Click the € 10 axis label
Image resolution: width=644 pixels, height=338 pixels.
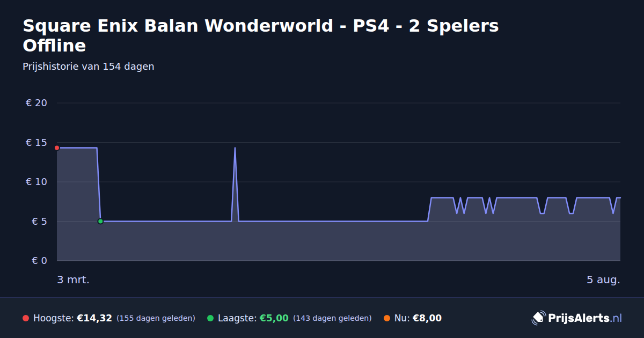pyautogui.click(x=36, y=182)
